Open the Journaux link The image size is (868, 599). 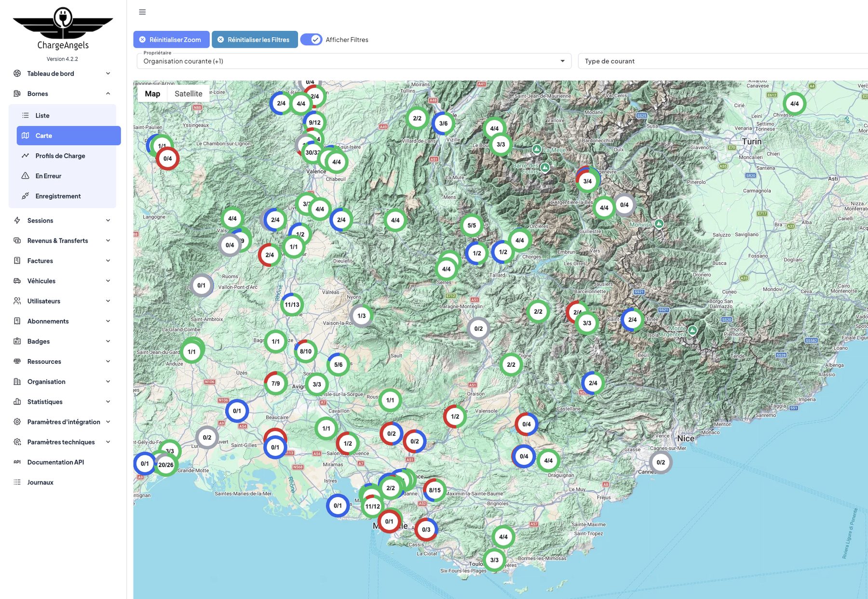pos(63,482)
